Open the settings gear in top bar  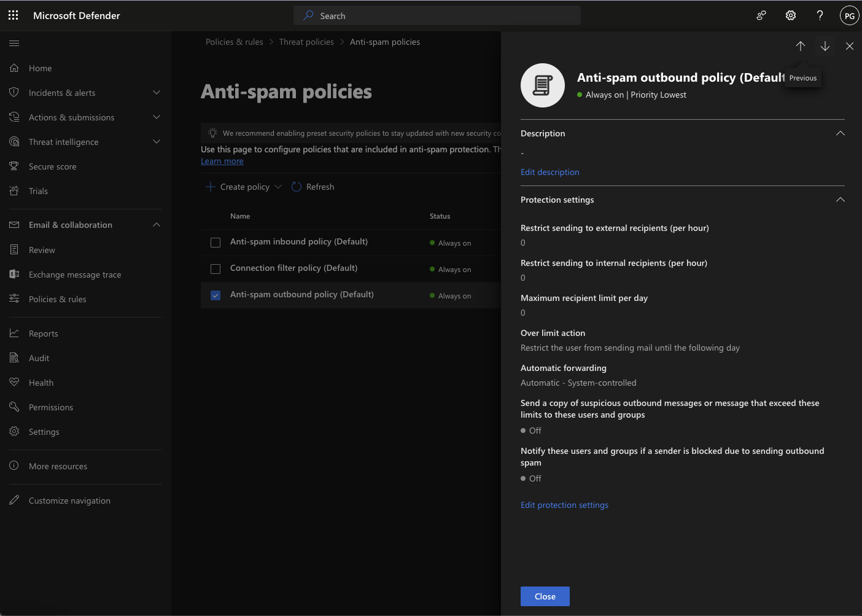tap(791, 15)
